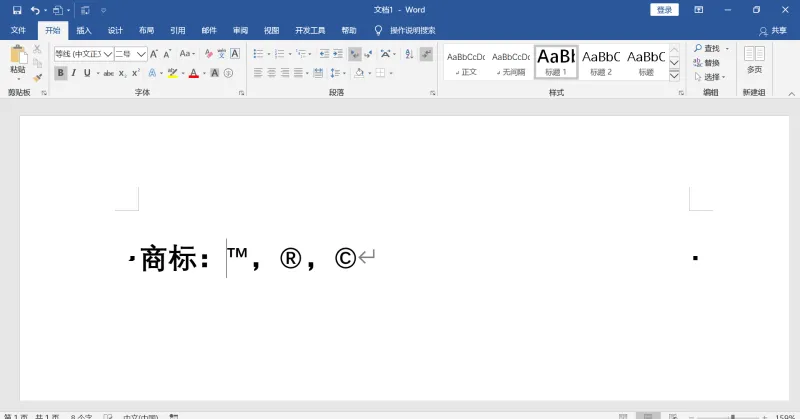This screenshot has width=800, height=419.
Task: Open the change case Aa dropdown
Action: coord(187,54)
